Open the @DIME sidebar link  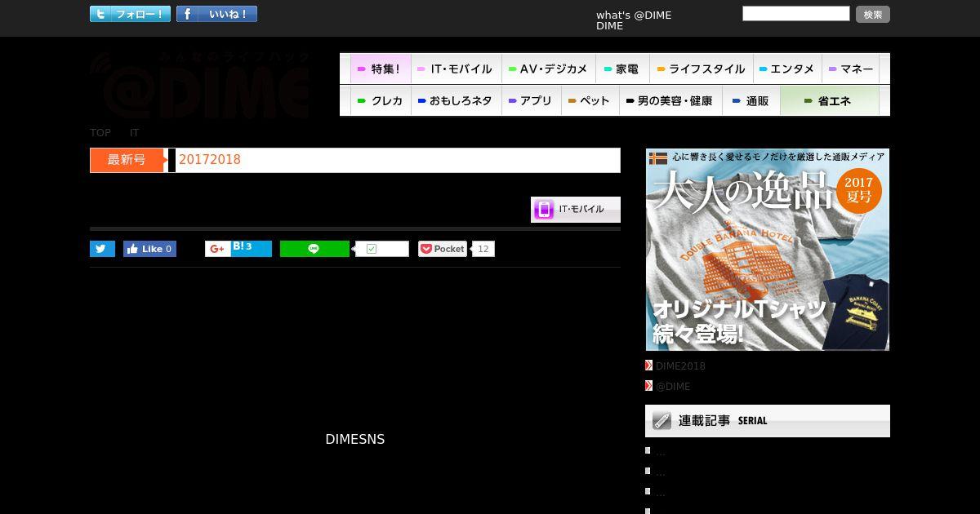[x=673, y=387]
